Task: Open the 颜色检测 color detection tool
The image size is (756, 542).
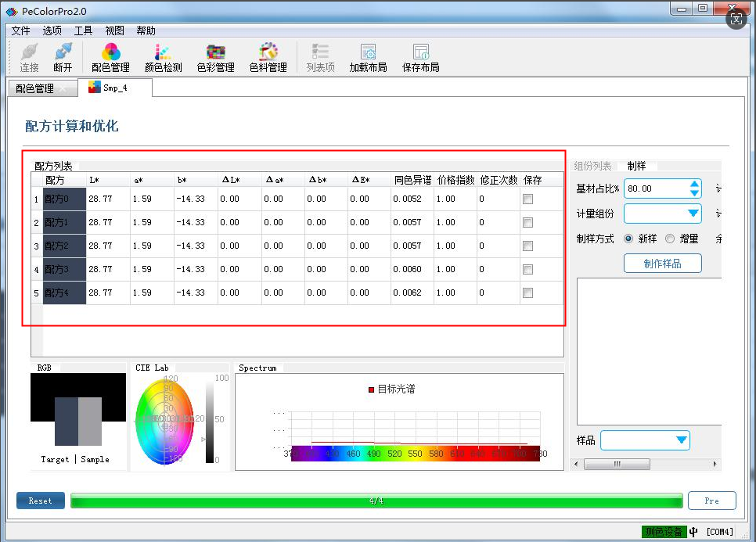Action: click(x=163, y=58)
